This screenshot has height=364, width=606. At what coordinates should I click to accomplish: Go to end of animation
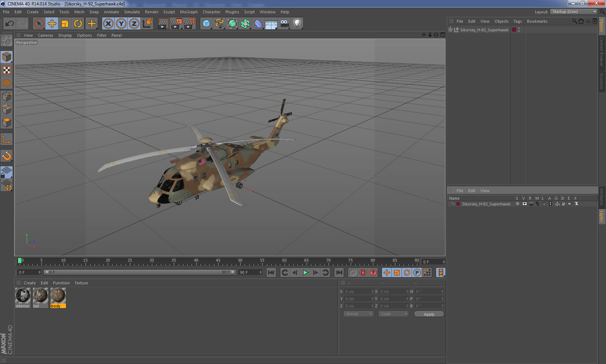coord(339,272)
